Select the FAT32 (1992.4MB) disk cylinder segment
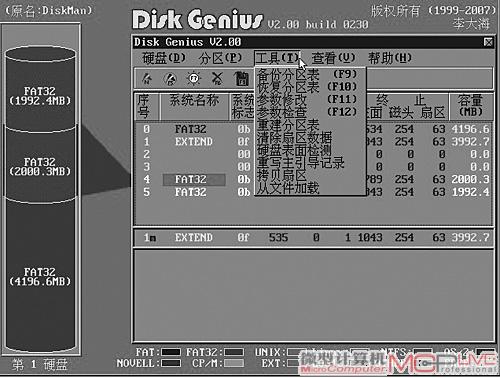Viewport: 500px width, 378px height. pyautogui.click(x=40, y=96)
